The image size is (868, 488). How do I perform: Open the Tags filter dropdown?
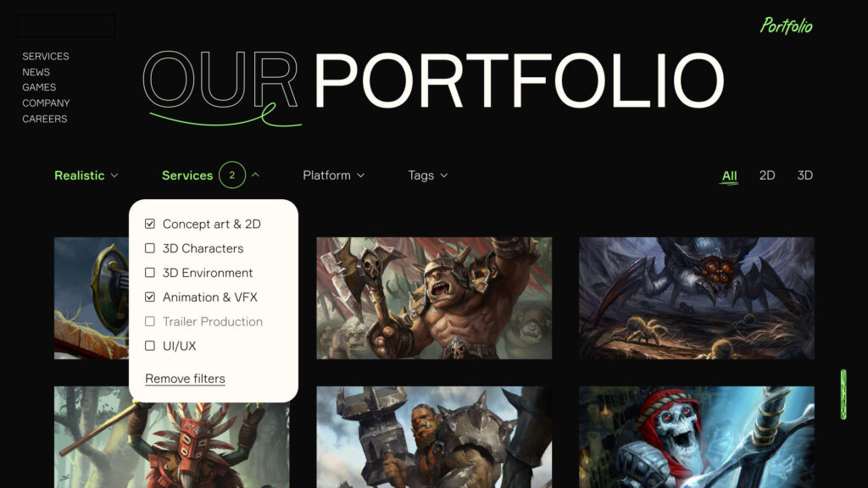427,175
